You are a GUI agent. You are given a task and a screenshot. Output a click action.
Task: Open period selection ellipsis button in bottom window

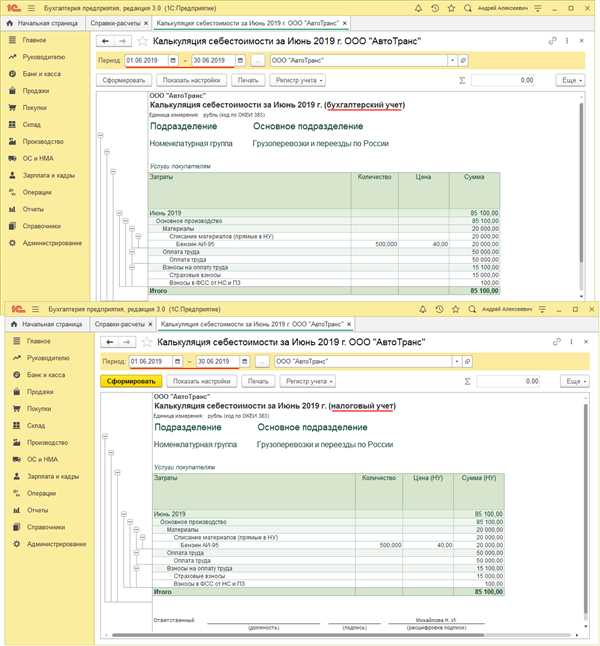pos(262,361)
